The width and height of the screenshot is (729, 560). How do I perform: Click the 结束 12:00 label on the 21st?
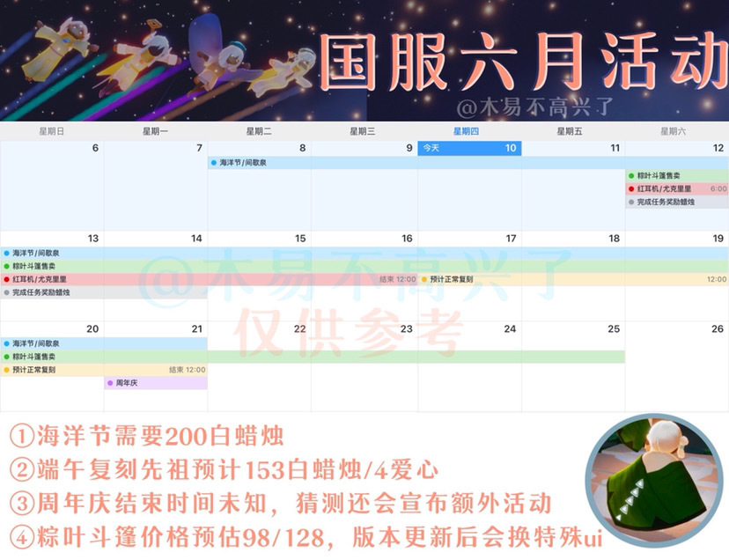pos(188,370)
